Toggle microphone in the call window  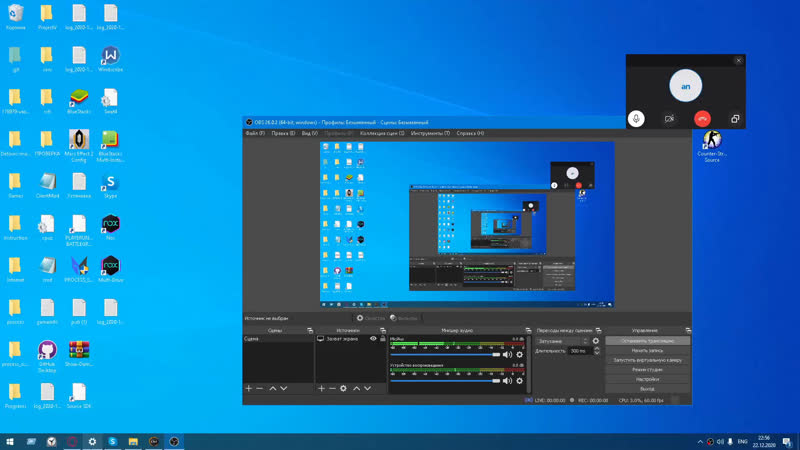click(636, 119)
